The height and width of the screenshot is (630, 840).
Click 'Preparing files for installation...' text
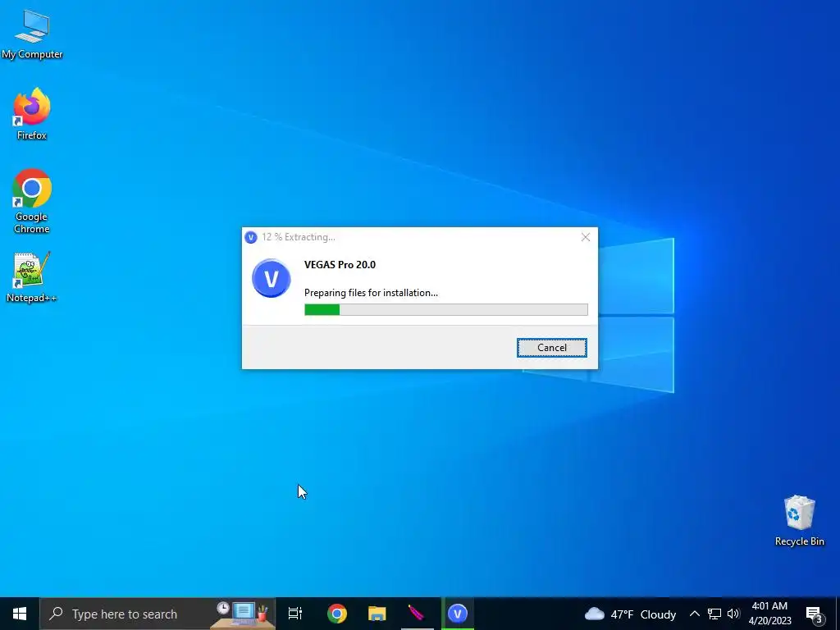[371, 293]
